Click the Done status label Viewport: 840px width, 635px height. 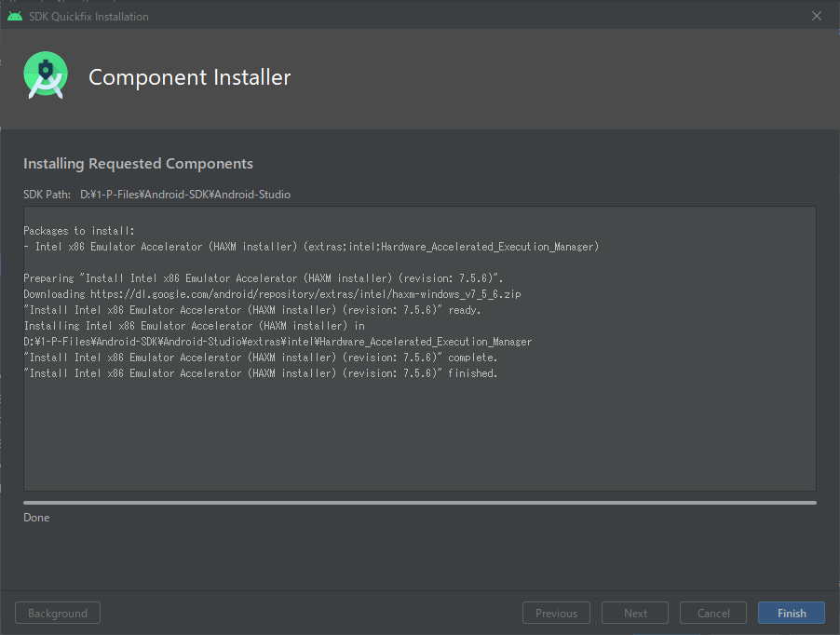35,517
